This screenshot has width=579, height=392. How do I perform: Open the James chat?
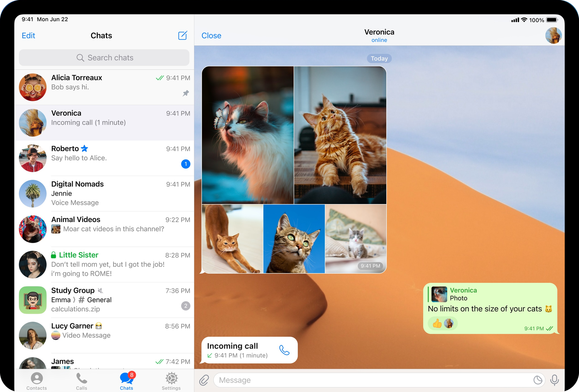[104, 361]
